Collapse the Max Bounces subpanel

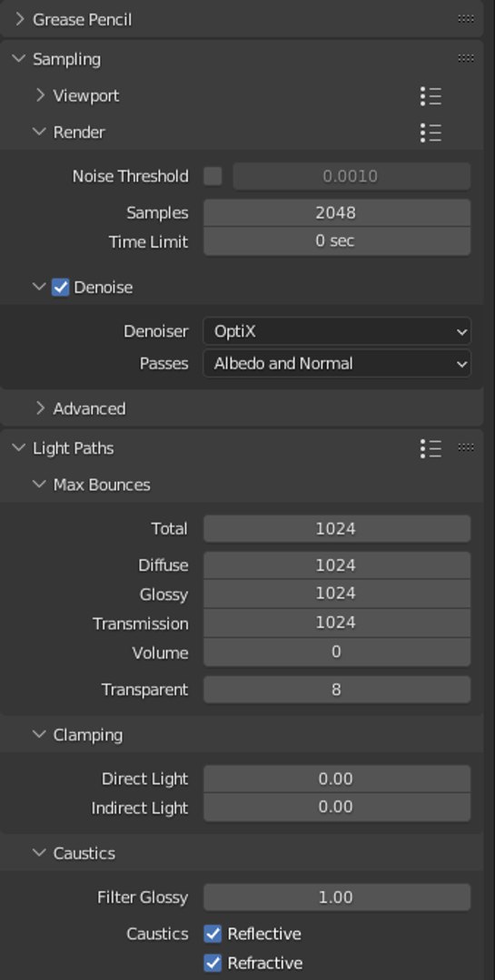pyautogui.click(x=39, y=485)
